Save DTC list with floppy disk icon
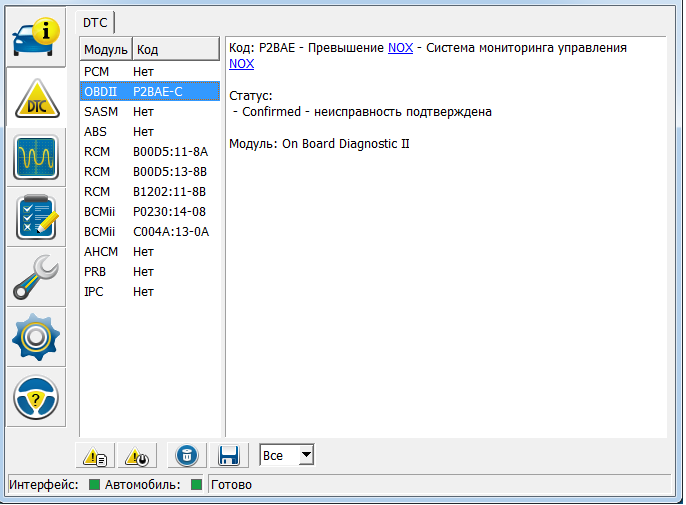The height and width of the screenshot is (505, 686). click(229, 456)
